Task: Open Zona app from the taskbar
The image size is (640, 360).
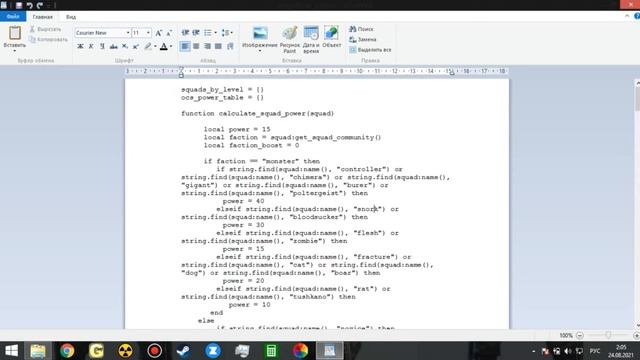Action: tap(213, 351)
